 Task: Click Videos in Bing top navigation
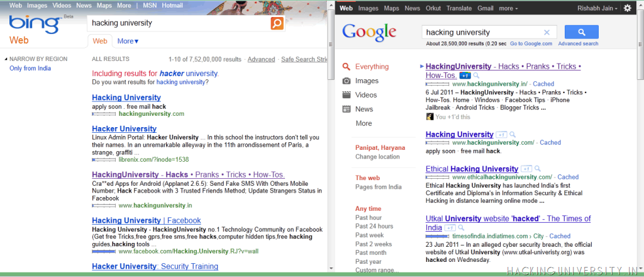tap(62, 6)
